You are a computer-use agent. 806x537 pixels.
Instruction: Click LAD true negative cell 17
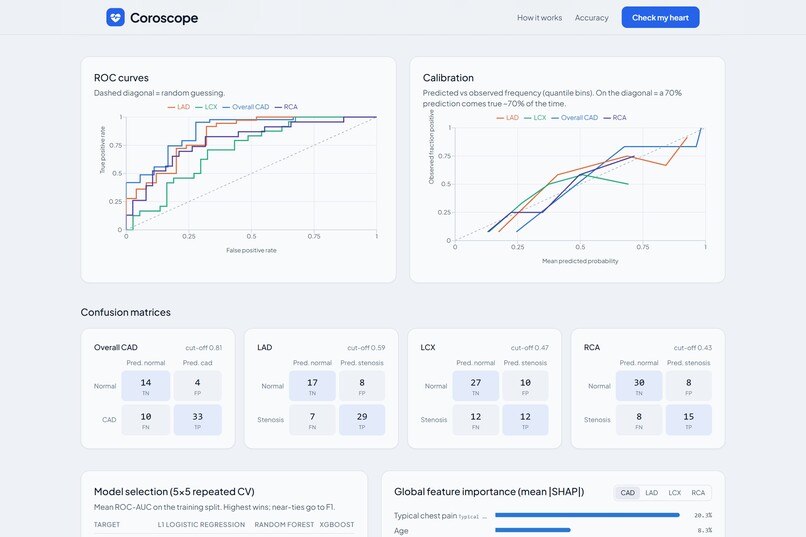coord(312,386)
